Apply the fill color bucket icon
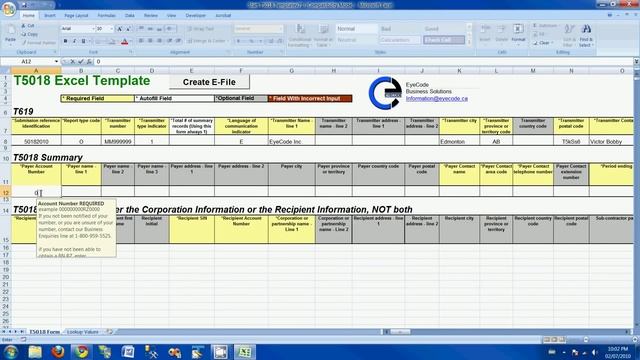 (111, 41)
